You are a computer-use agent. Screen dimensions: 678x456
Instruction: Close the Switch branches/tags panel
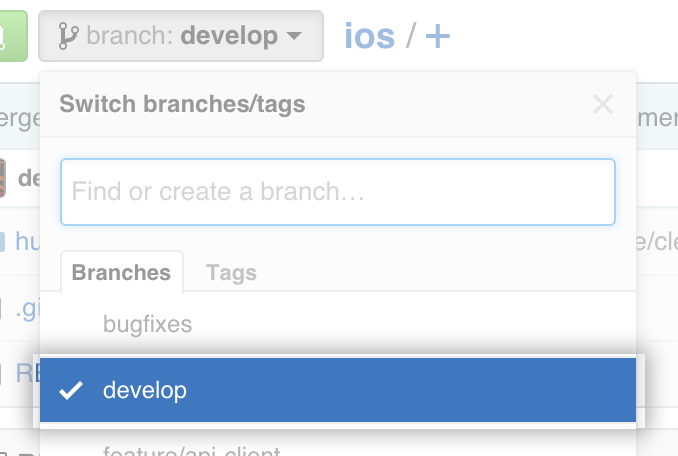[603, 104]
